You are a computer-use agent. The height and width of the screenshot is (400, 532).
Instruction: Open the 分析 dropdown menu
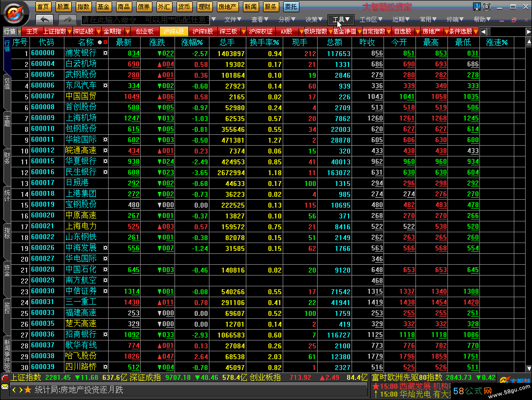click(x=287, y=20)
